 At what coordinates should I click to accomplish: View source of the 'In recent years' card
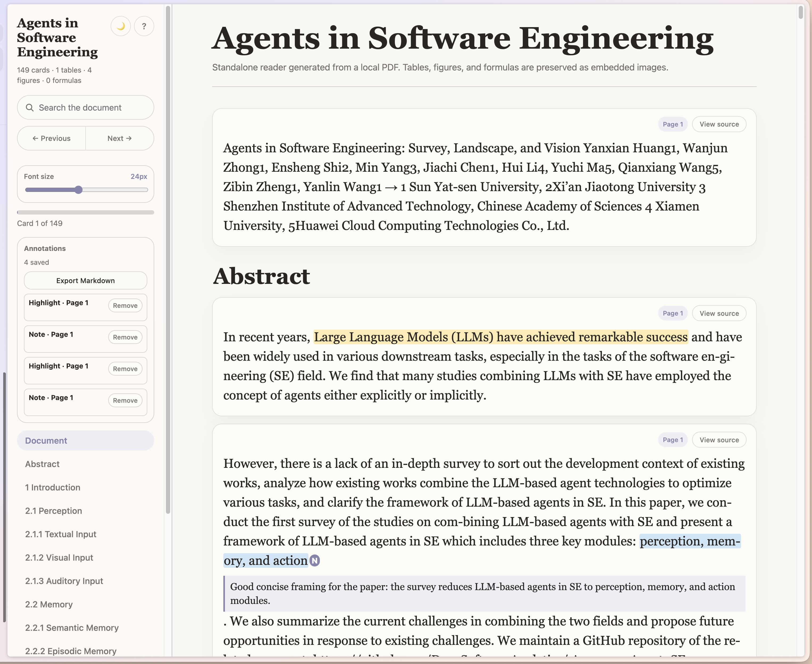(x=719, y=313)
